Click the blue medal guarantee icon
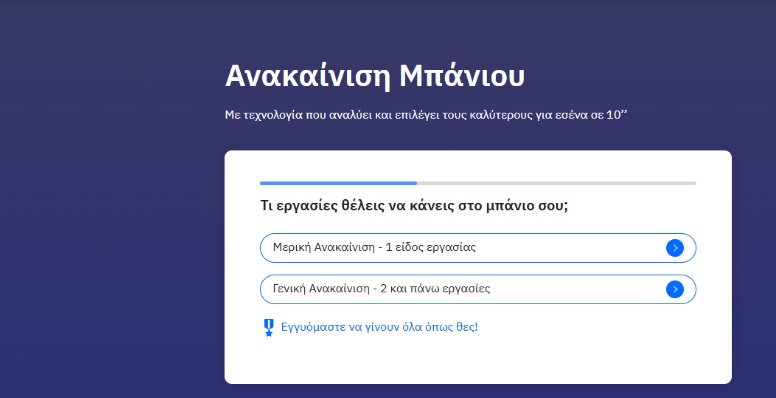Screen dimensions: 776x398 tap(269, 328)
